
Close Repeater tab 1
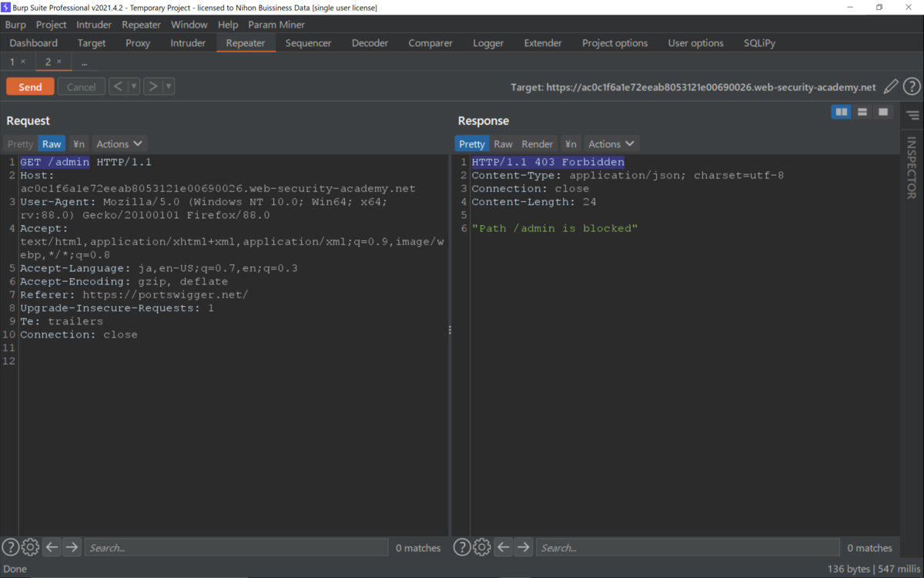click(x=22, y=62)
